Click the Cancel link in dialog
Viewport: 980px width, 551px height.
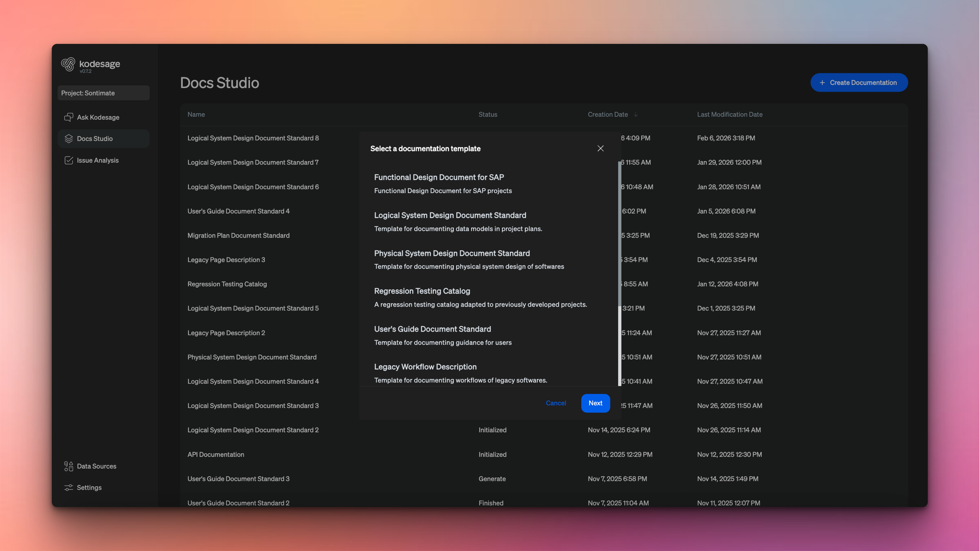[x=555, y=403]
